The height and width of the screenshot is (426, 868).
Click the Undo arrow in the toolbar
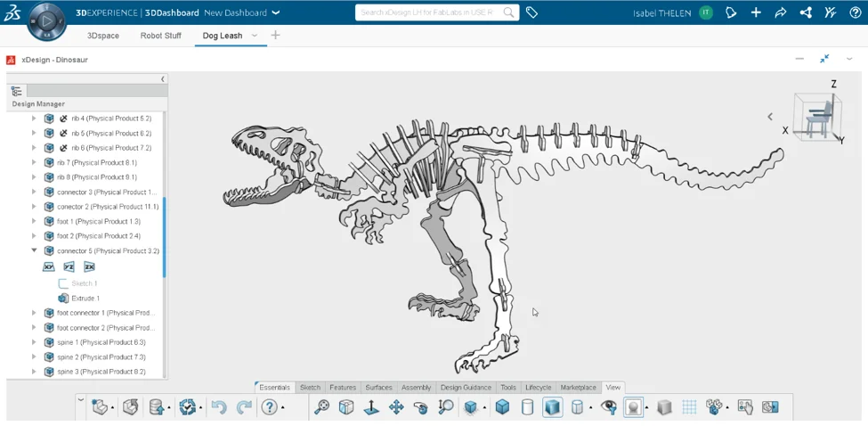[x=219, y=407]
